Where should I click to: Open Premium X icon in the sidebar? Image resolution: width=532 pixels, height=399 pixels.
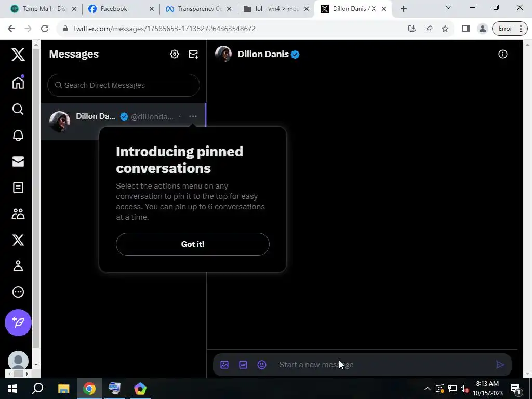(x=18, y=240)
